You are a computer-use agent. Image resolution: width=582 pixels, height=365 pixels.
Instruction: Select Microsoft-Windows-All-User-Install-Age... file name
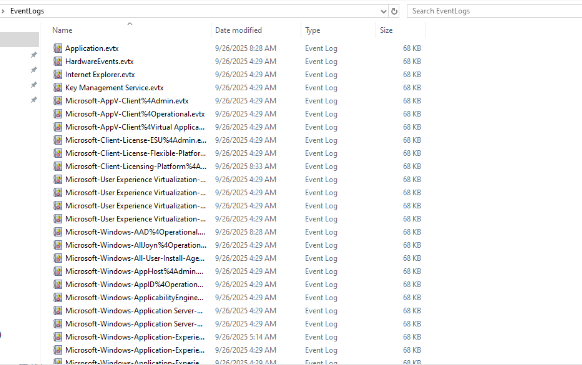click(x=135, y=258)
